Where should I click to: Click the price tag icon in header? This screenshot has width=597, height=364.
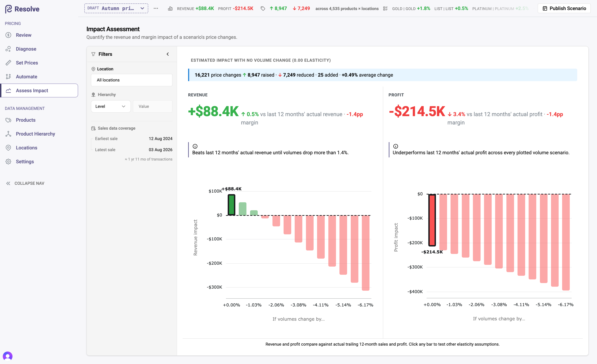tap(263, 8)
